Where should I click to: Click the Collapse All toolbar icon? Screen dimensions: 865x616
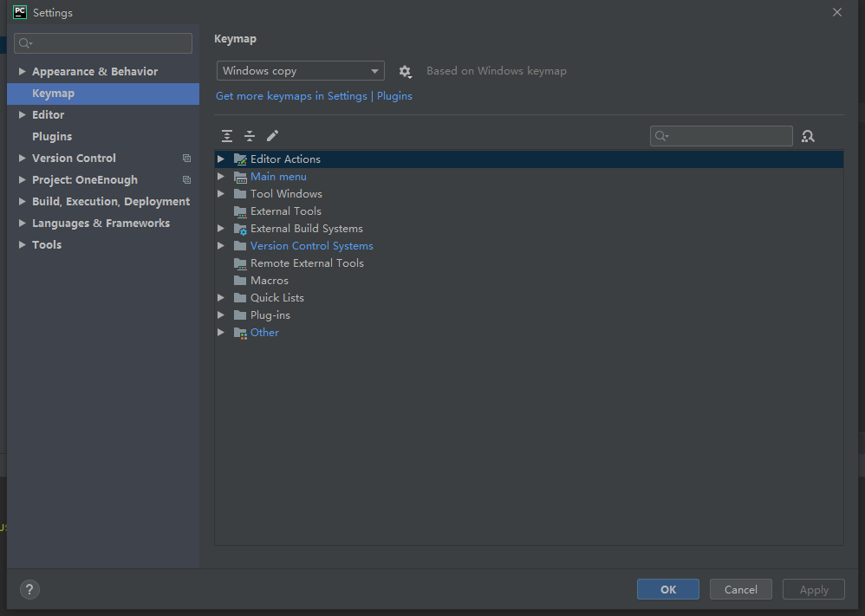pos(250,136)
